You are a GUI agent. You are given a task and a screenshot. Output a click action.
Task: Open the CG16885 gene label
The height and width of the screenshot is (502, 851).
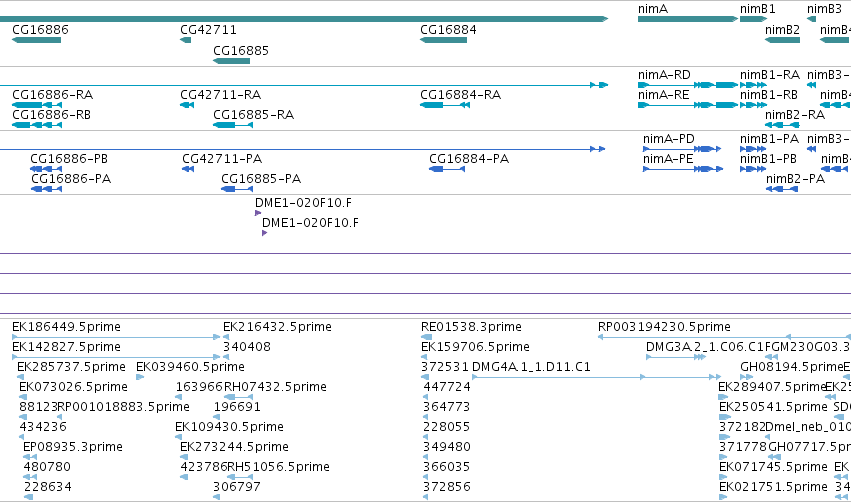point(241,50)
